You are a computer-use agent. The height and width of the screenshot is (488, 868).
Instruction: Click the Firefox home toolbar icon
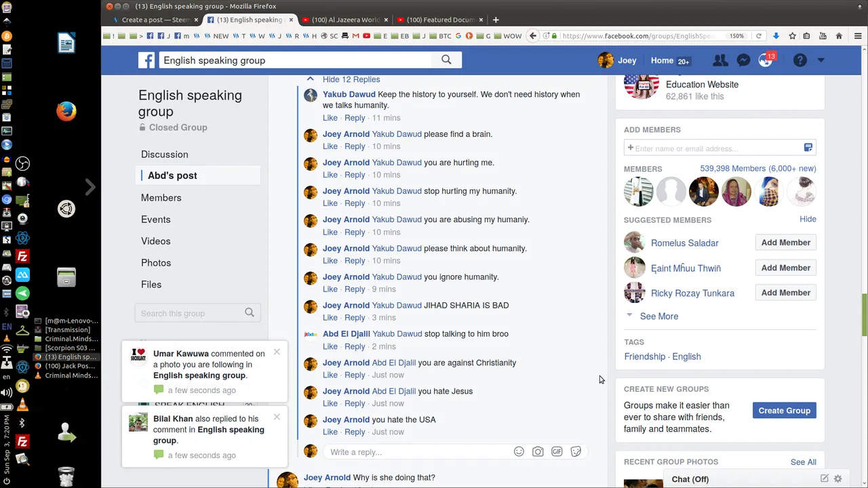click(839, 36)
